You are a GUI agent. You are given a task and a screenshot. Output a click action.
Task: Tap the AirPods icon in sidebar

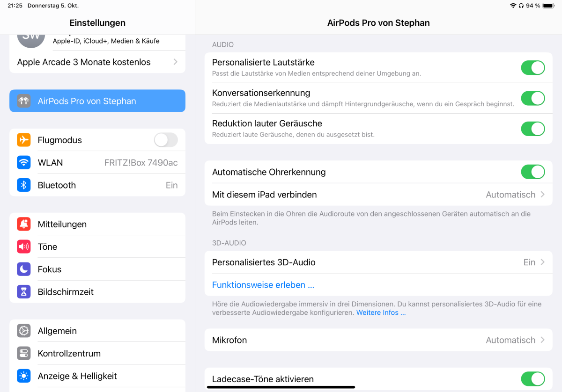click(x=24, y=101)
